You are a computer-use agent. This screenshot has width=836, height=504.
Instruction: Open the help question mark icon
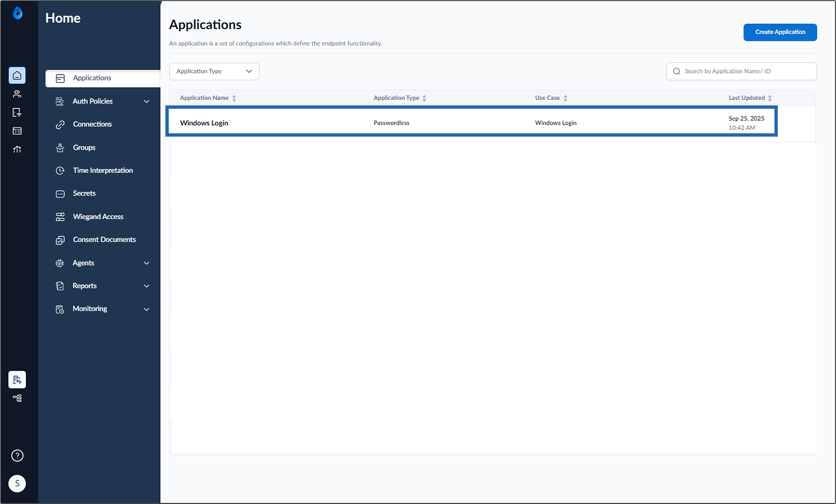(x=17, y=455)
